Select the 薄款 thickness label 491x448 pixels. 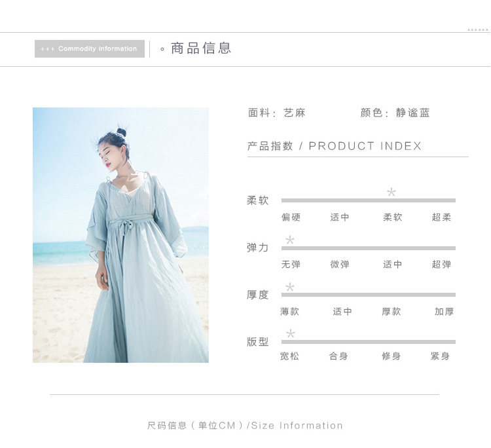point(289,311)
